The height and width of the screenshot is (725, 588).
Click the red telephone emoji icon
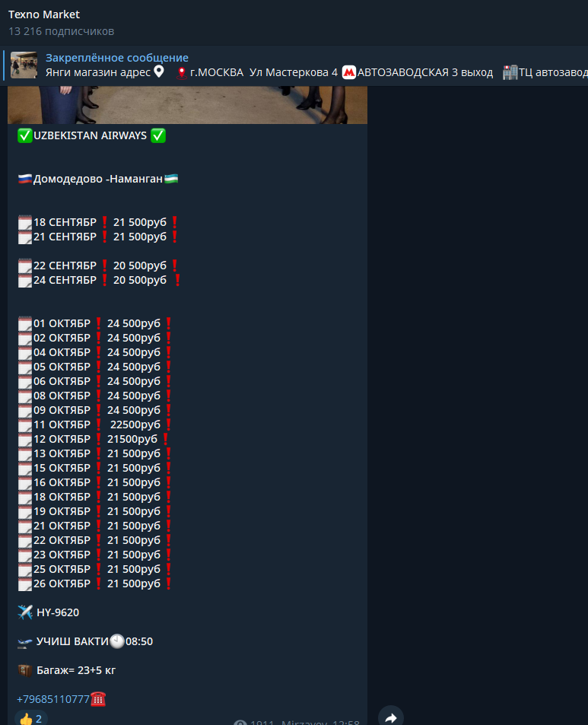click(98, 698)
